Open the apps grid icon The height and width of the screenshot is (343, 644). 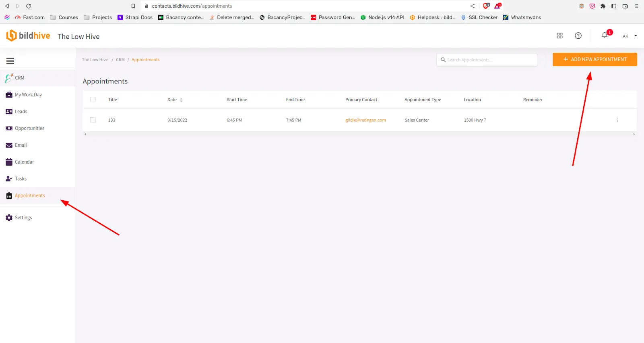pos(559,35)
